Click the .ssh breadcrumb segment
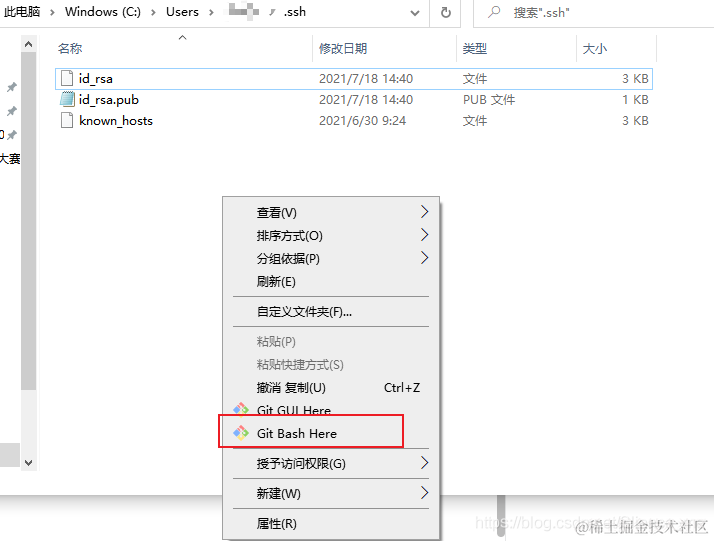This screenshot has width=714, height=541. [295, 12]
